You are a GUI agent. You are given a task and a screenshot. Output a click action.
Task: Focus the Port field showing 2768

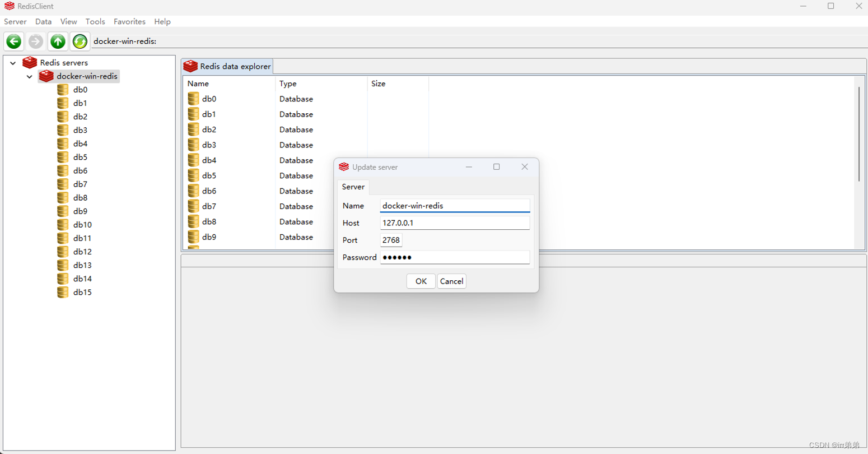(x=391, y=240)
